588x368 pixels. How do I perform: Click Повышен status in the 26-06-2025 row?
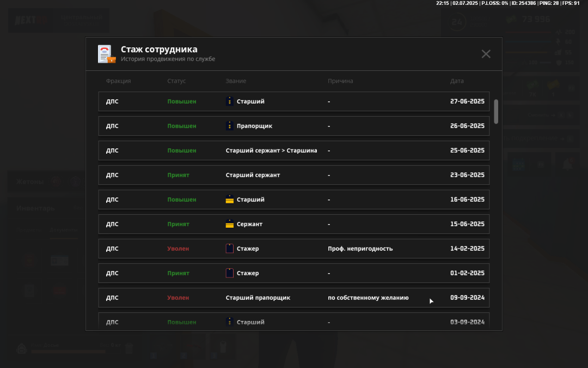[182, 126]
